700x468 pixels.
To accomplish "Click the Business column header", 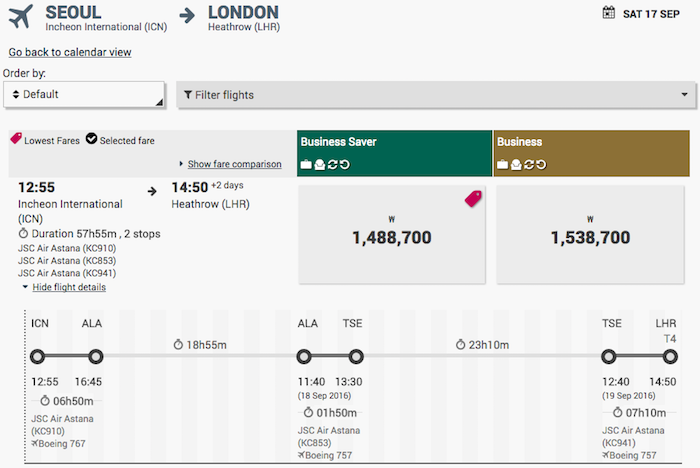I will click(592, 153).
